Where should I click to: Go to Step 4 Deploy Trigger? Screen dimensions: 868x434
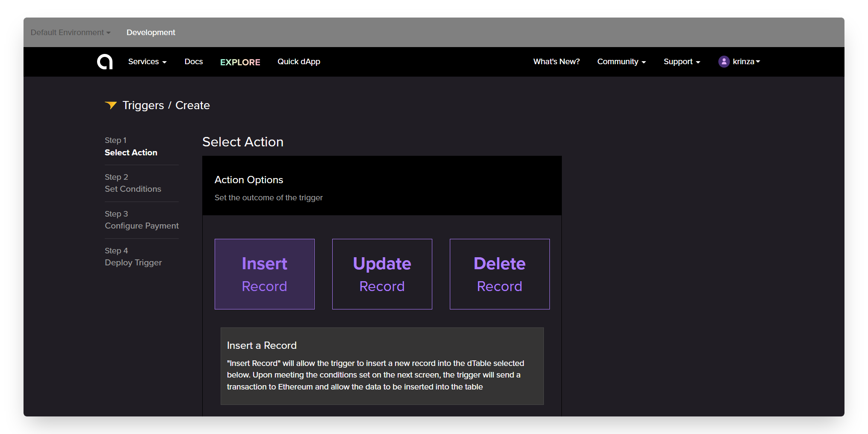point(133,257)
